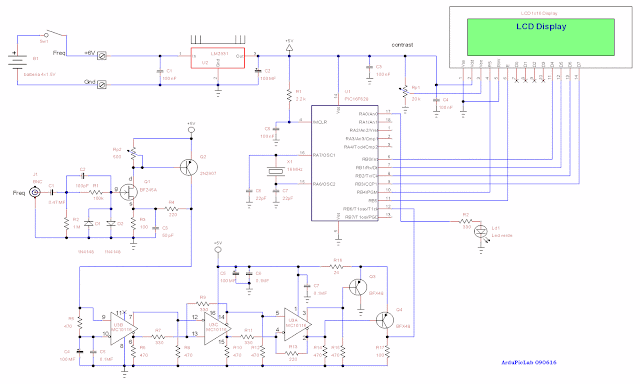Select the R4 220 resistor

click(x=172, y=209)
